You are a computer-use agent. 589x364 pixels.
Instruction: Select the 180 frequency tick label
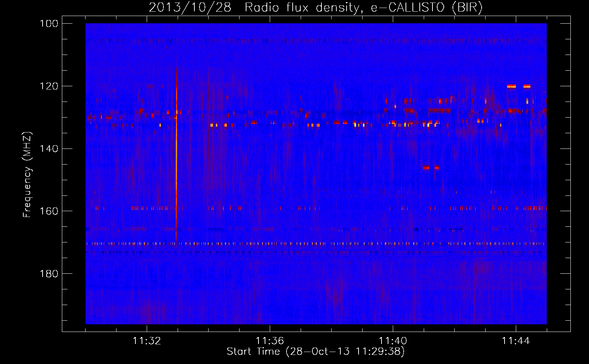pos(49,274)
